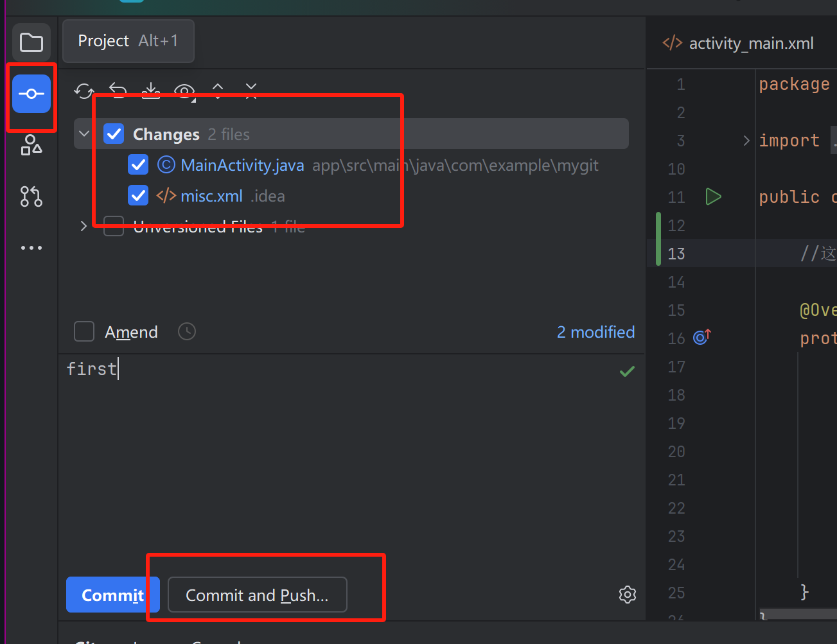The width and height of the screenshot is (837, 644).
Task: Switch to the activity_main.xml editor tab
Action: pos(739,43)
